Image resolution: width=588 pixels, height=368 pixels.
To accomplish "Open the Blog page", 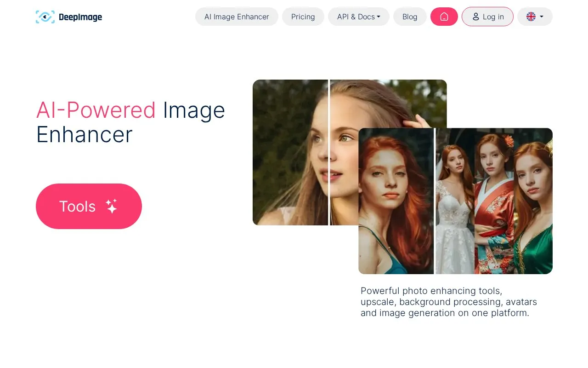I will pyautogui.click(x=410, y=17).
